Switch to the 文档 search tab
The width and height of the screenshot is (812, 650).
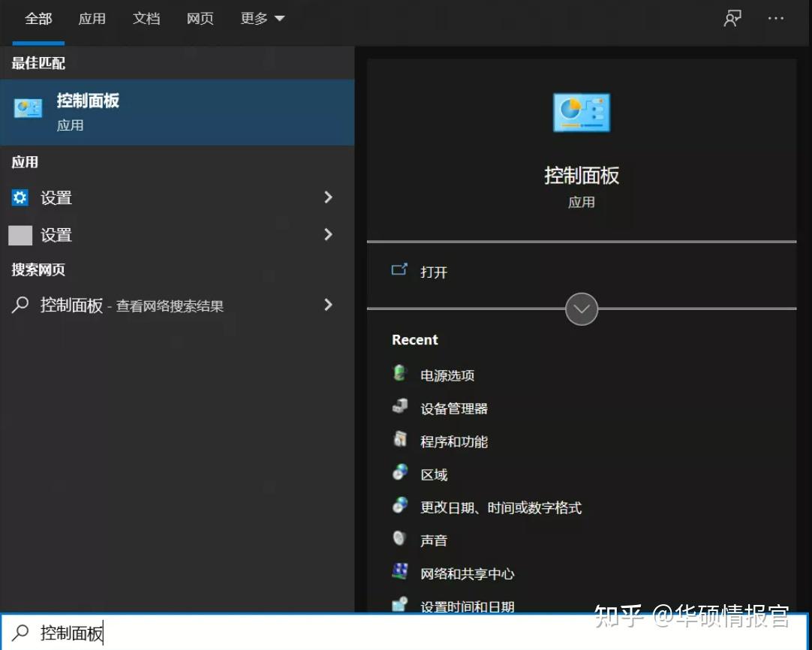[x=146, y=18]
